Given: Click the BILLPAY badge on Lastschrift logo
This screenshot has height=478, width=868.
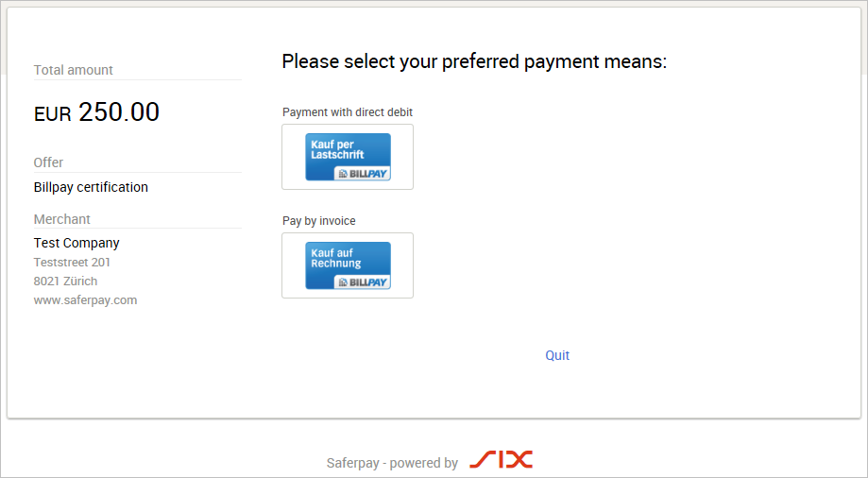Looking at the screenshot, I should tap(362, 174).
